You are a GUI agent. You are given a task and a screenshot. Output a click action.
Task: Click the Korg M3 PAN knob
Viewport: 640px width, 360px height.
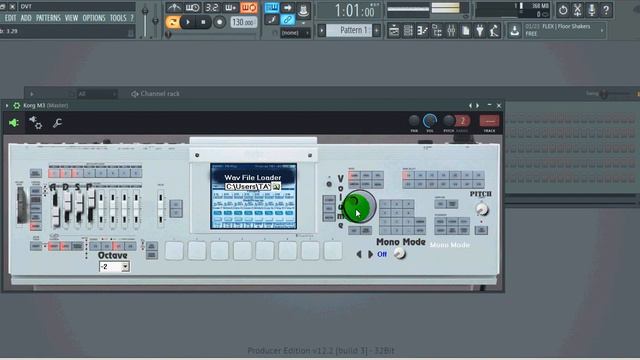(414, 121)
